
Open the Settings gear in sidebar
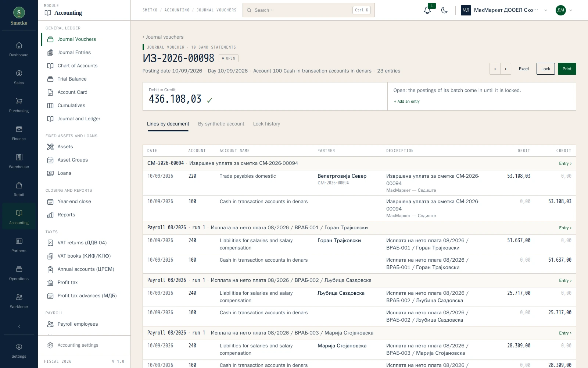[19, 351]
